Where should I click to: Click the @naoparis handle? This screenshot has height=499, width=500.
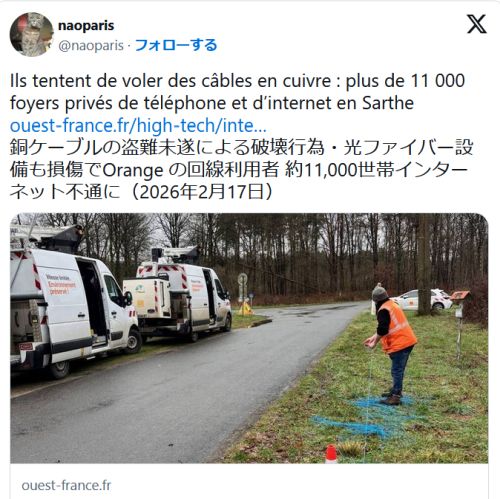pyautogui.click(x=91, y=46)
